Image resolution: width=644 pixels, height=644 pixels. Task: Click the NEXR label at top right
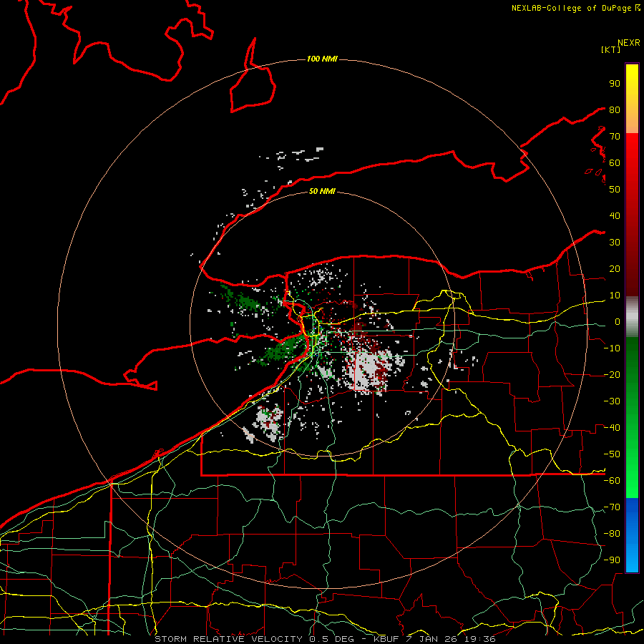pos(629,43)
